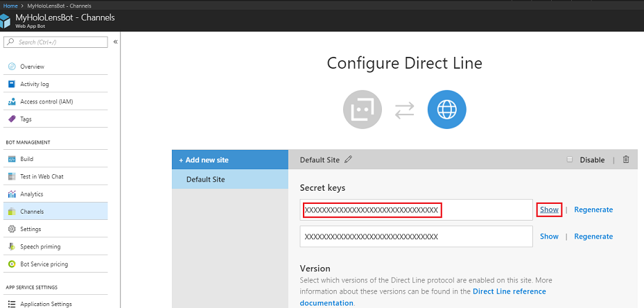Select the Tags icon in sidebar
Image resolution: width=644 pixels, height=308 pixels.
12,119
